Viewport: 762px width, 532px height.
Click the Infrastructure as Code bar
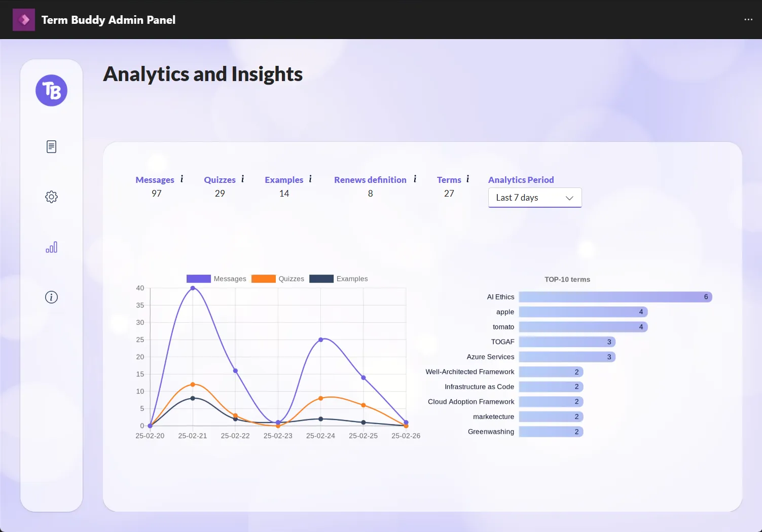click(551, 387)
